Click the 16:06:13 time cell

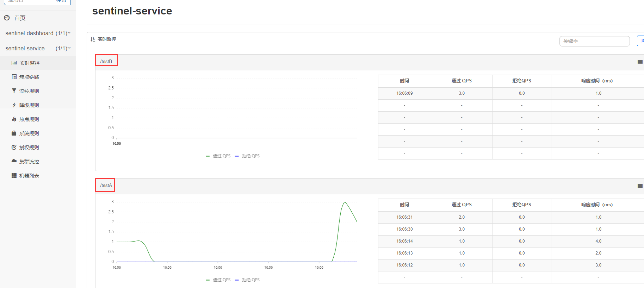tap(404, 253)
